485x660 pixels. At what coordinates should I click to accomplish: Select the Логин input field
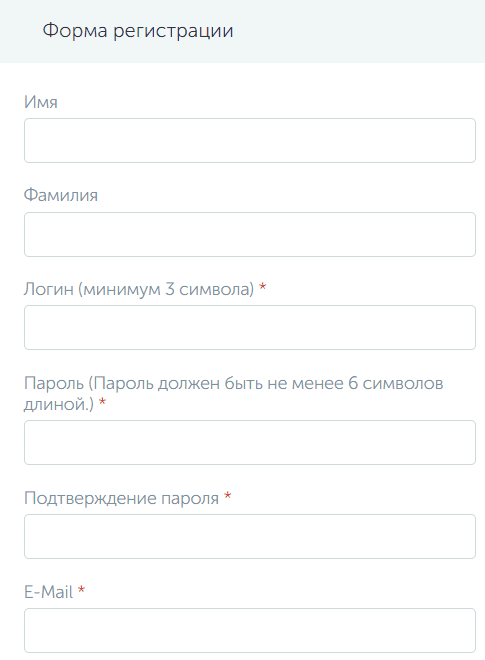point(250,327)
